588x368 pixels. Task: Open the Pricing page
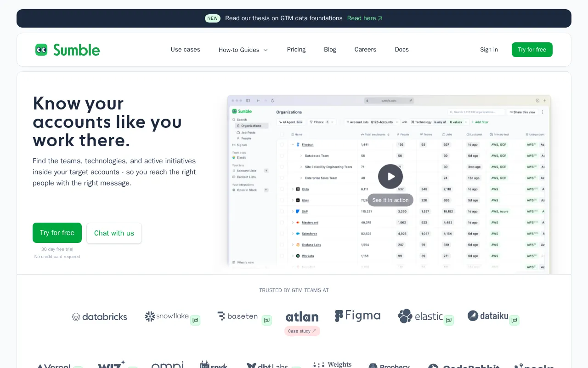point(296,50)
